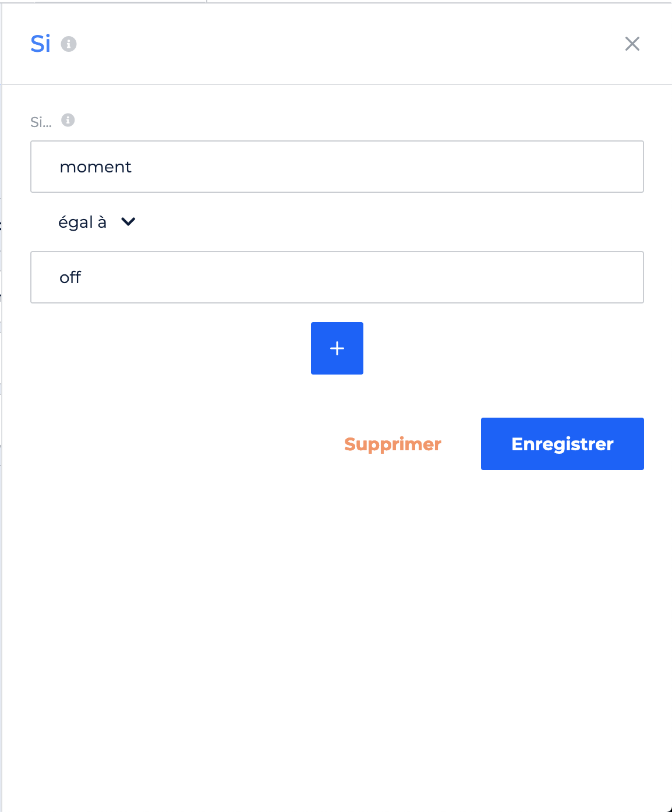Save with the Enregistrer button

click(x=563, y=444)
